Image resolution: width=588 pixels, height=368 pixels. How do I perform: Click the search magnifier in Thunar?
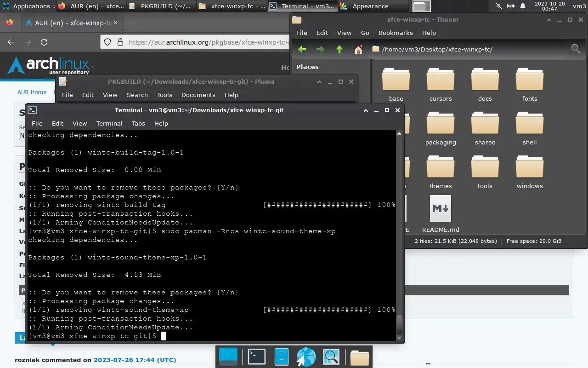tap(575, 49)
